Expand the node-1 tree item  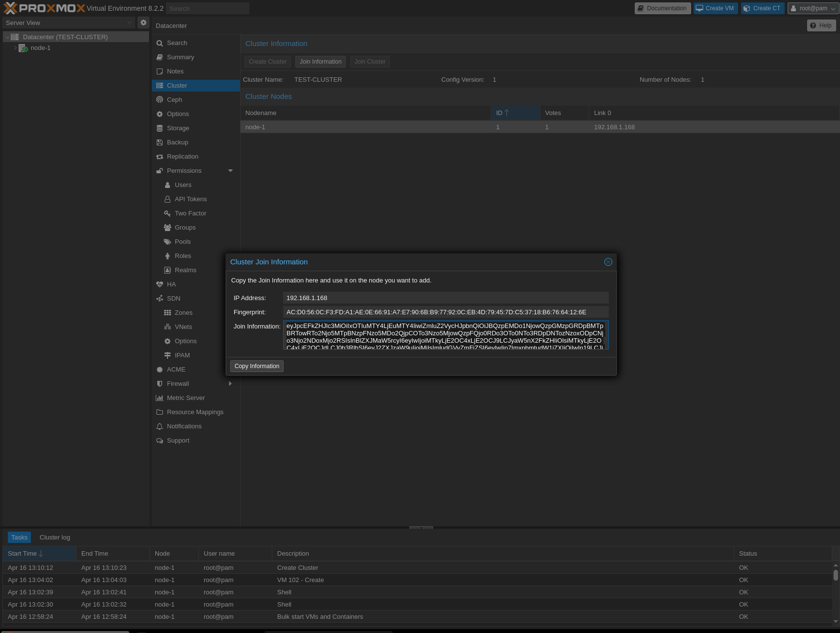click(x=15, y=47)
